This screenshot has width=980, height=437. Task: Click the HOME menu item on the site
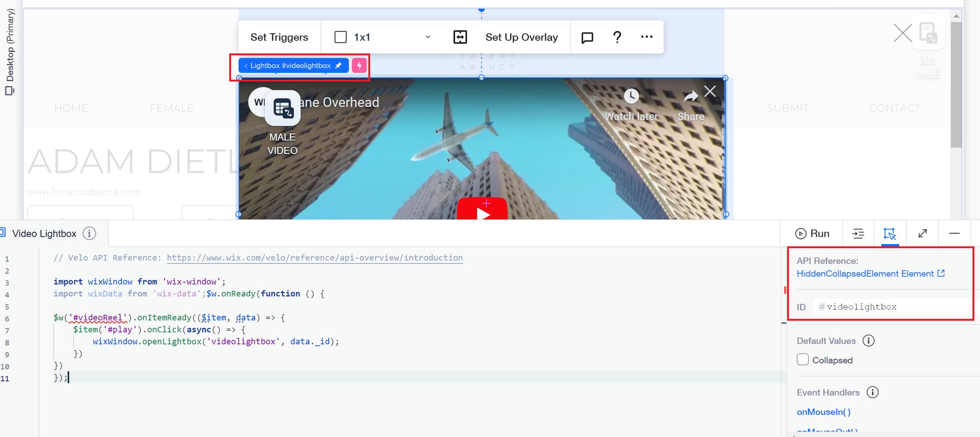[x=71, y=108]
